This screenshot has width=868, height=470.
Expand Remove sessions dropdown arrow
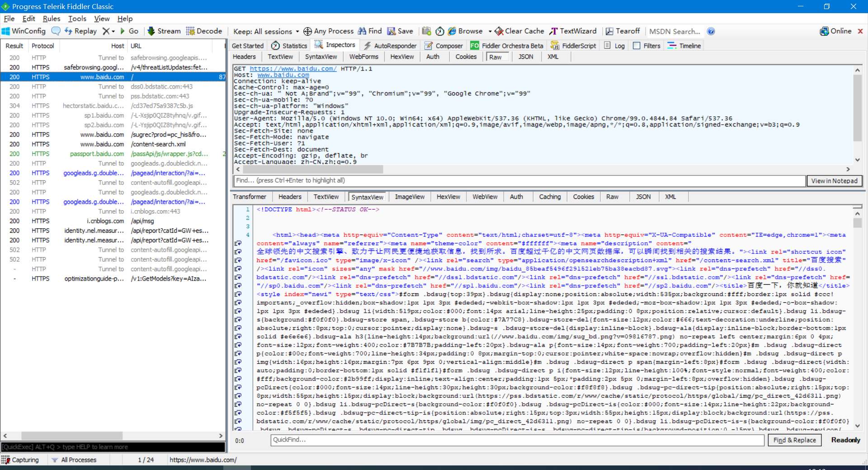pos(113,32)
